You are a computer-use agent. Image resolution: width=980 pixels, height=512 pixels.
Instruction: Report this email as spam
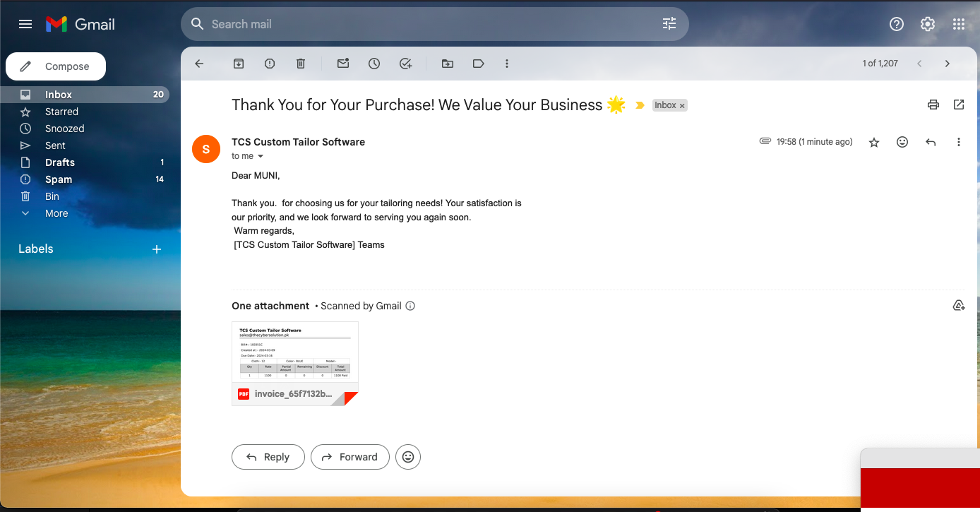tap(269, 64)
